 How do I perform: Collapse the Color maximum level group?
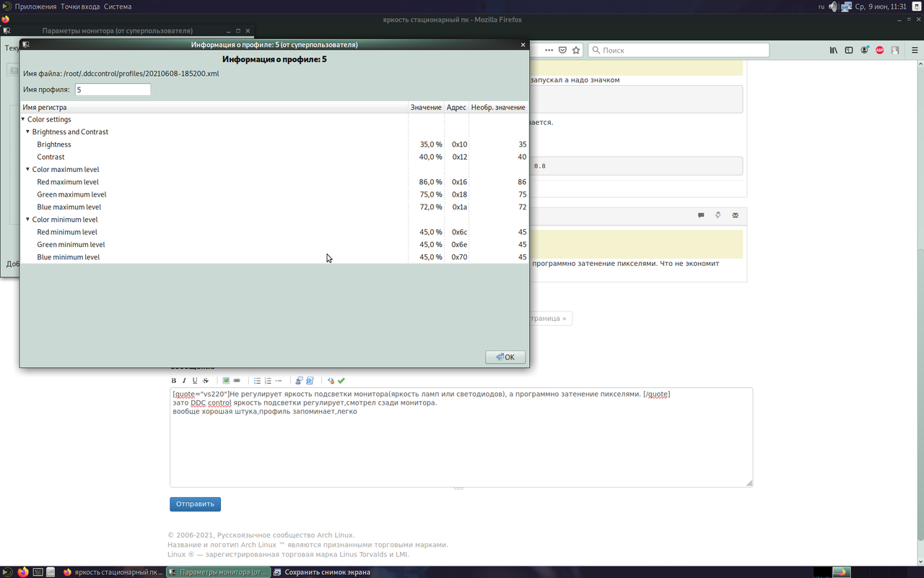coord(28,169)
